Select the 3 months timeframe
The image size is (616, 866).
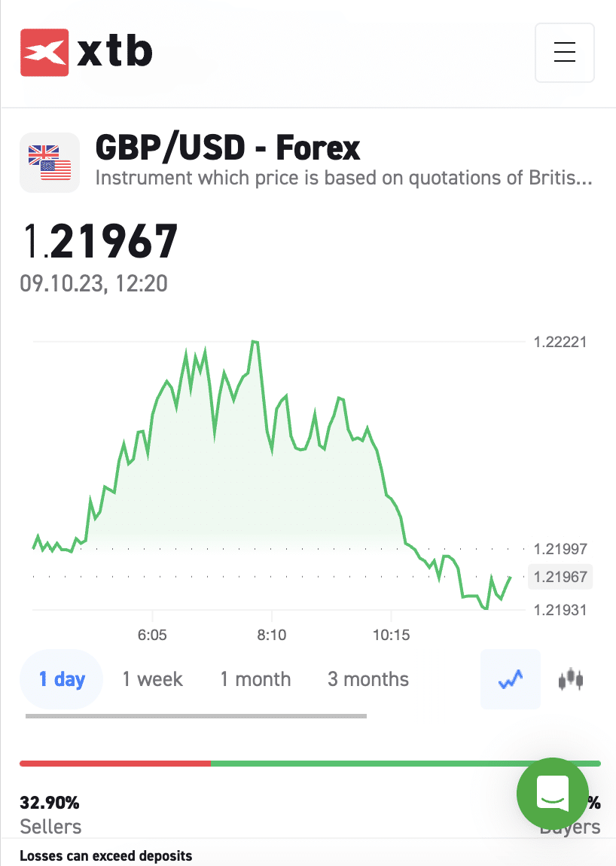click(368, 679)
